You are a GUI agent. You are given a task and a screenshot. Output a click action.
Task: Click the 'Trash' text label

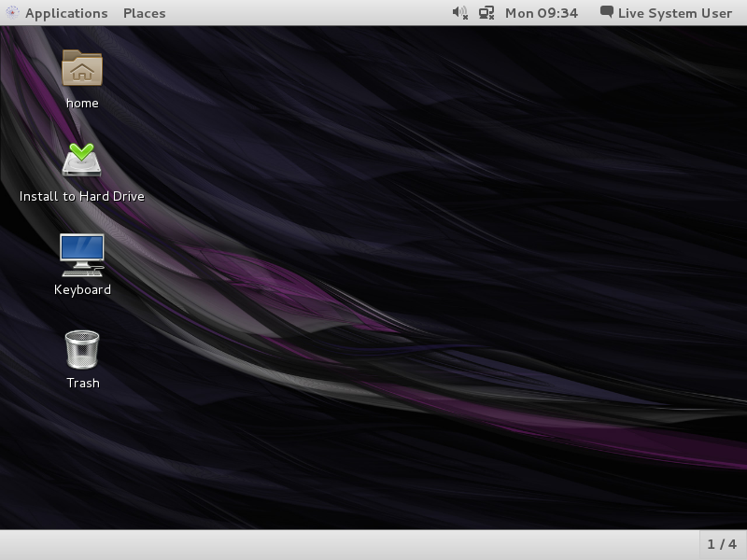coord(82,384)
